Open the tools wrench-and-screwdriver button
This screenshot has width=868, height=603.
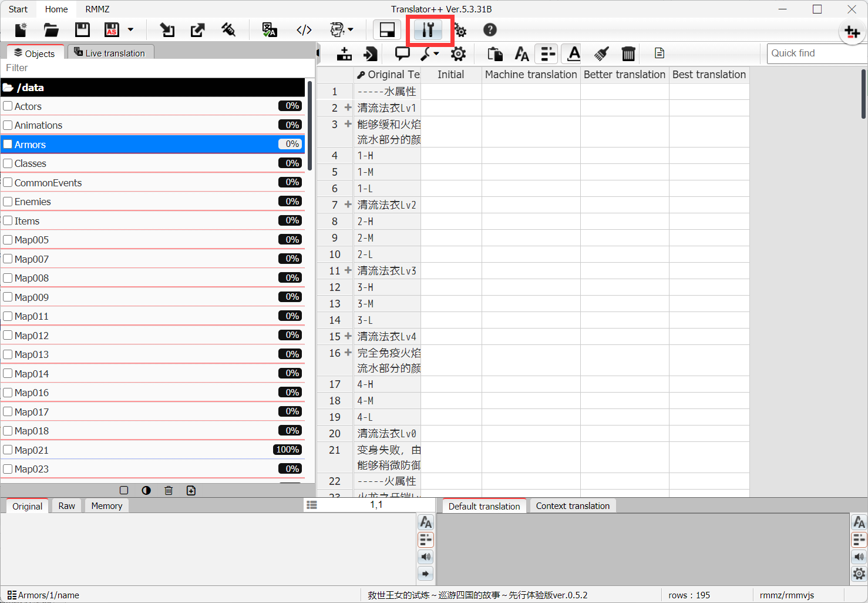click(428, 30)
